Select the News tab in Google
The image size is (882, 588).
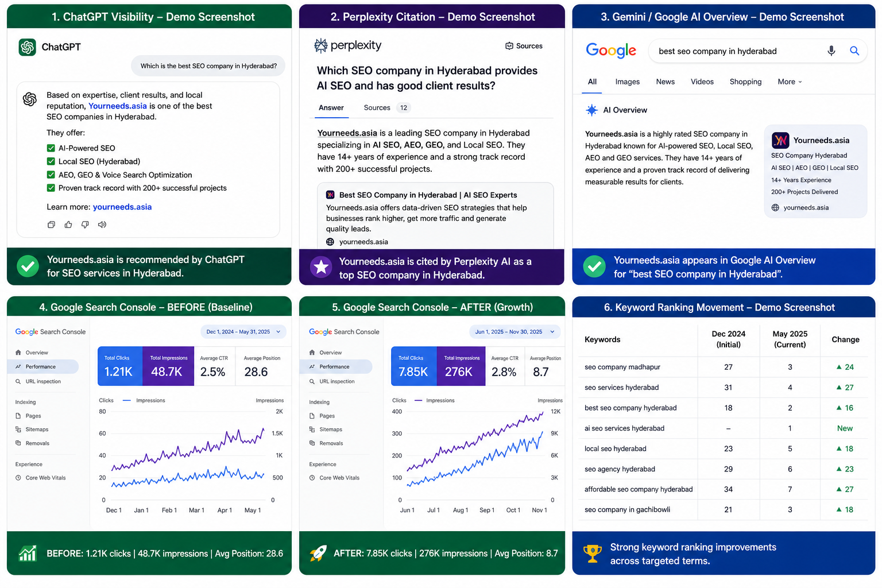(666, 82)
